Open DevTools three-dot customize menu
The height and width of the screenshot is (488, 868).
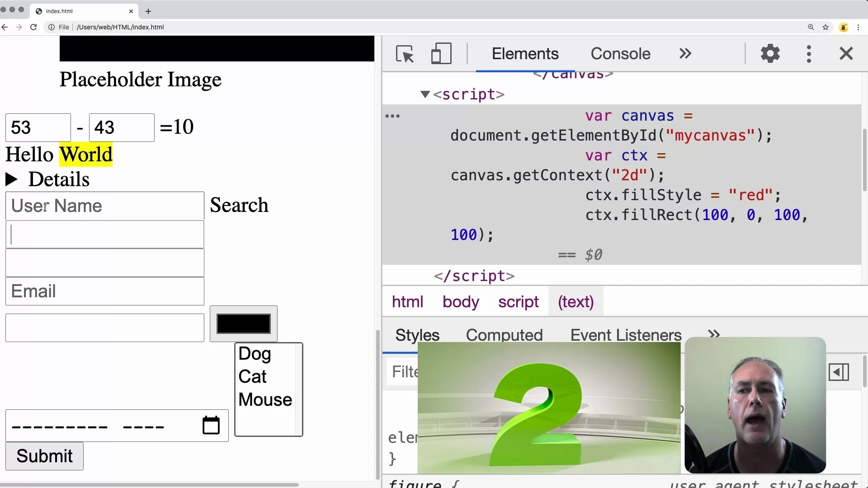[809, 54]
